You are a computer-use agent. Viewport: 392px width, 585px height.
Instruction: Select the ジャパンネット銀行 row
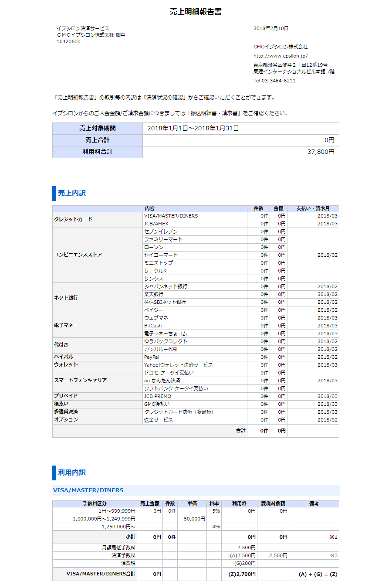click(x=241, y=287)
